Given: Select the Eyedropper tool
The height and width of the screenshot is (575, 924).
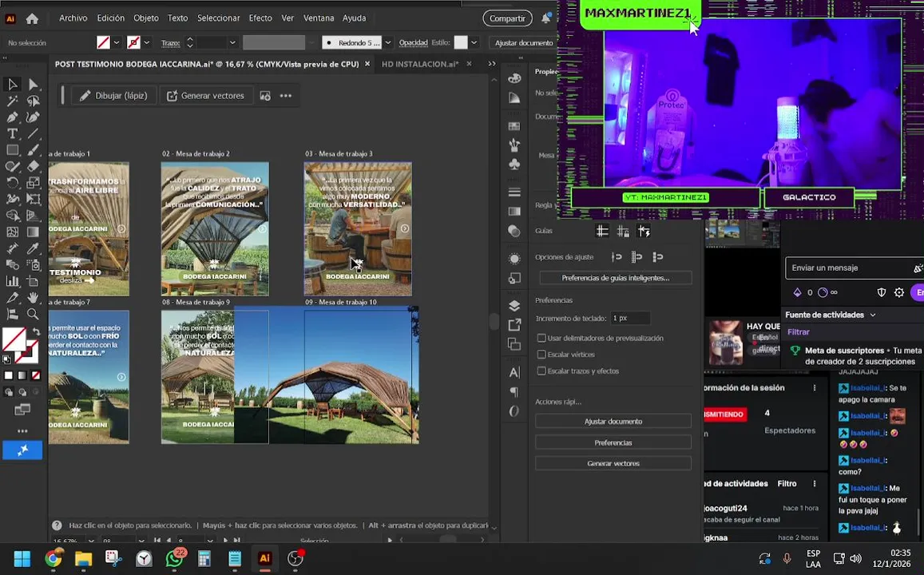Looking at the screenshot, I should click(x=33, y=248).
